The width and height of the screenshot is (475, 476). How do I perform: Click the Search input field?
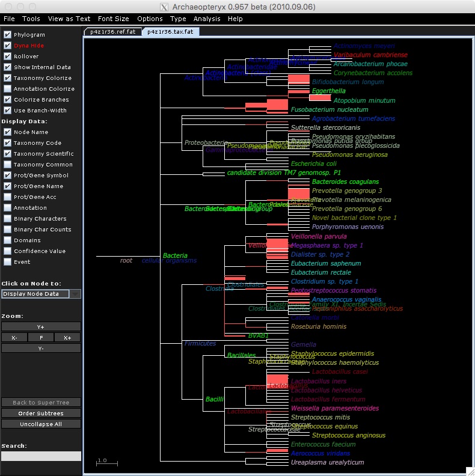41,456
